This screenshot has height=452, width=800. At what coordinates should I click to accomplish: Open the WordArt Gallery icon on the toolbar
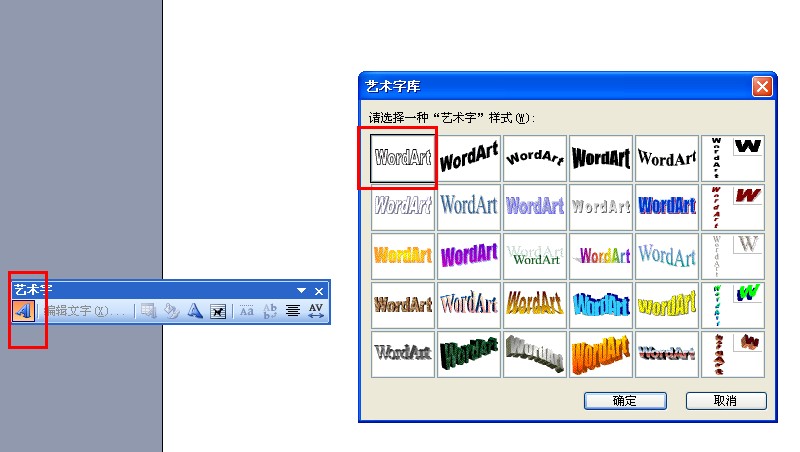coord(148,311)
